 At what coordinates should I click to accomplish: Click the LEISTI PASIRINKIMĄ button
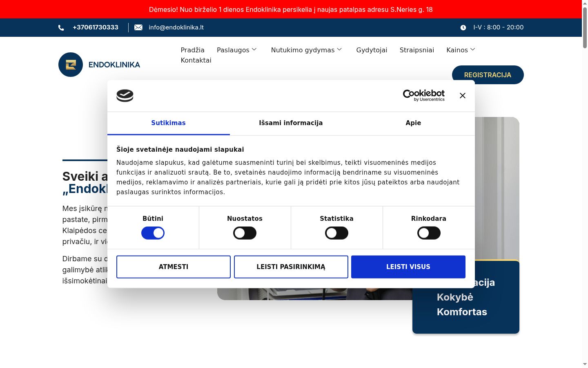pyautogui.click(x=291, y=267)
